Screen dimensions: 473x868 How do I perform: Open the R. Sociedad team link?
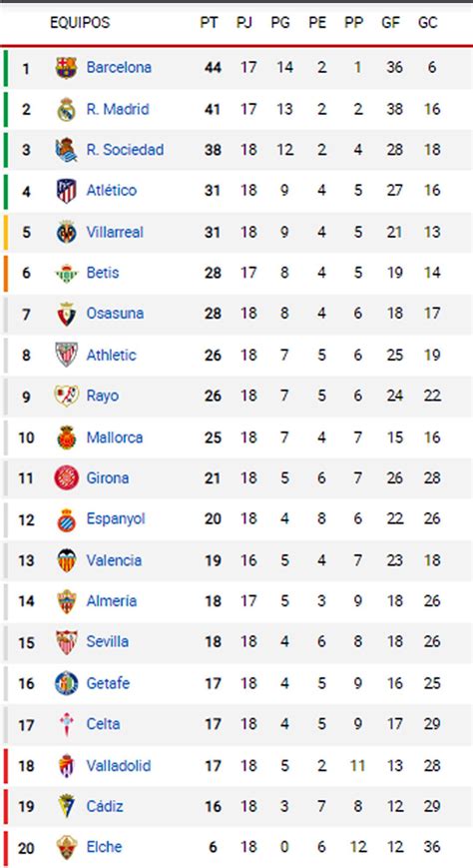tap(125, 150)
